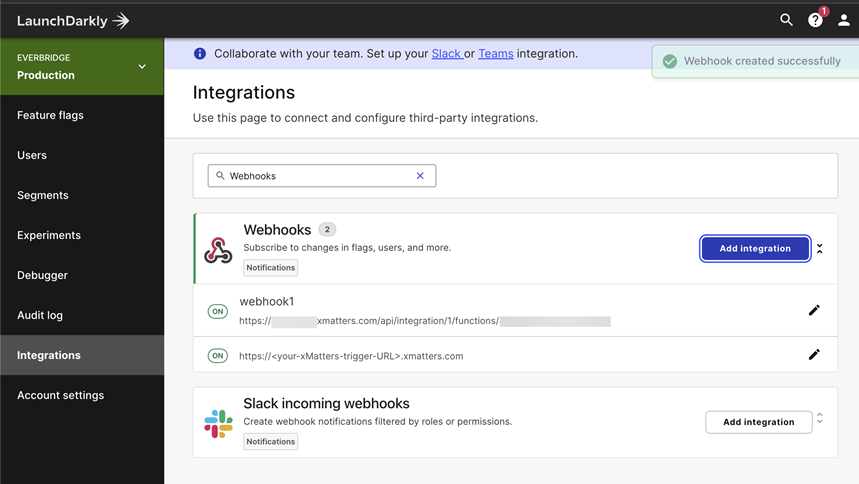Click the Webhook created successfully message
Viewport: 859px width, 484px height.
pos(762,61)
